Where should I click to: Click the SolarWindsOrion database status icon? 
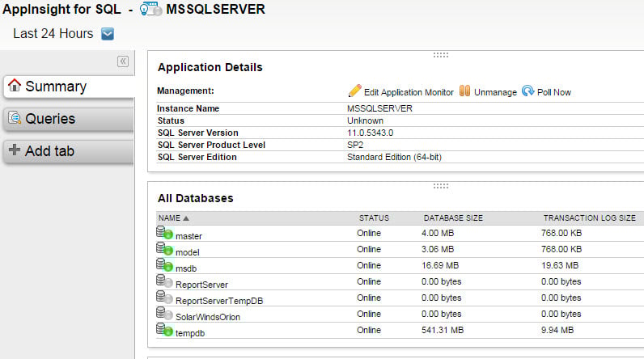click(164, 314)
